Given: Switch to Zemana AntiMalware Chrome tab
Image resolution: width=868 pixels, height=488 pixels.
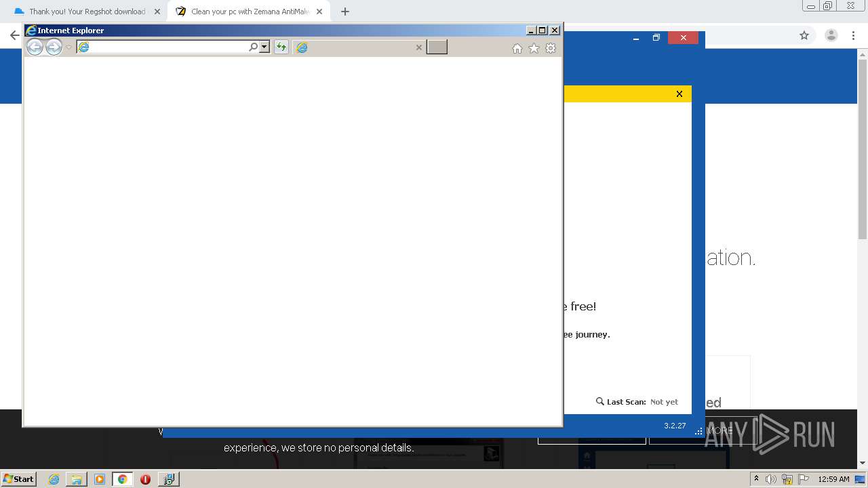Looking at the screenshot, I should (x=249, y=12).
